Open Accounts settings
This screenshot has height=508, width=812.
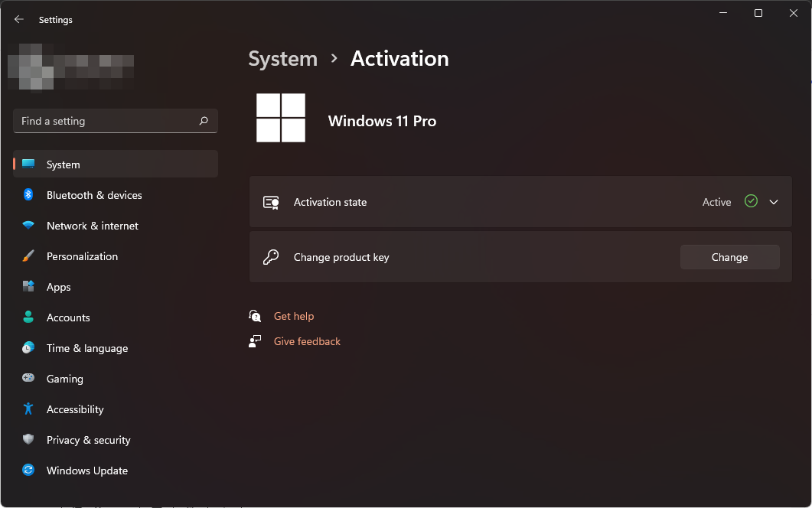point(115,317)
